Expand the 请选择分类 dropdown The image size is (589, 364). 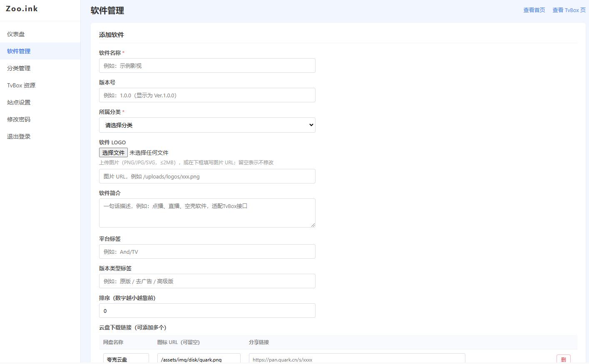tap(207, 125)
